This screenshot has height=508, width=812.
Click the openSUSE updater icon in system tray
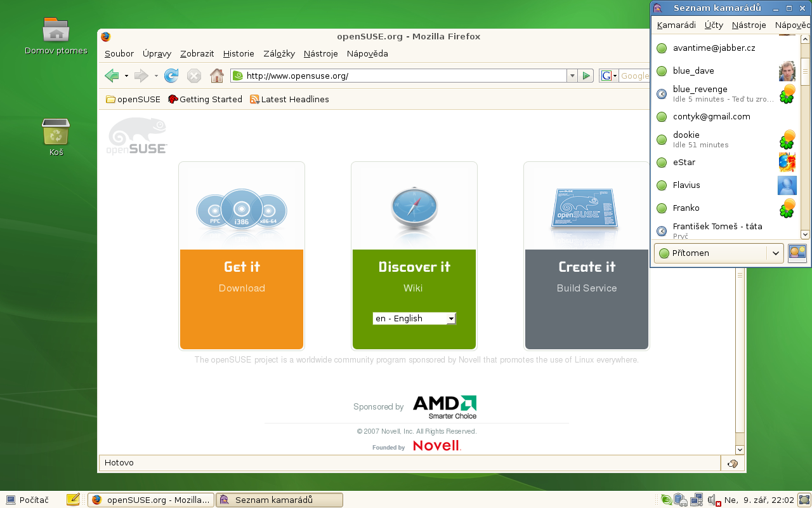666,500
